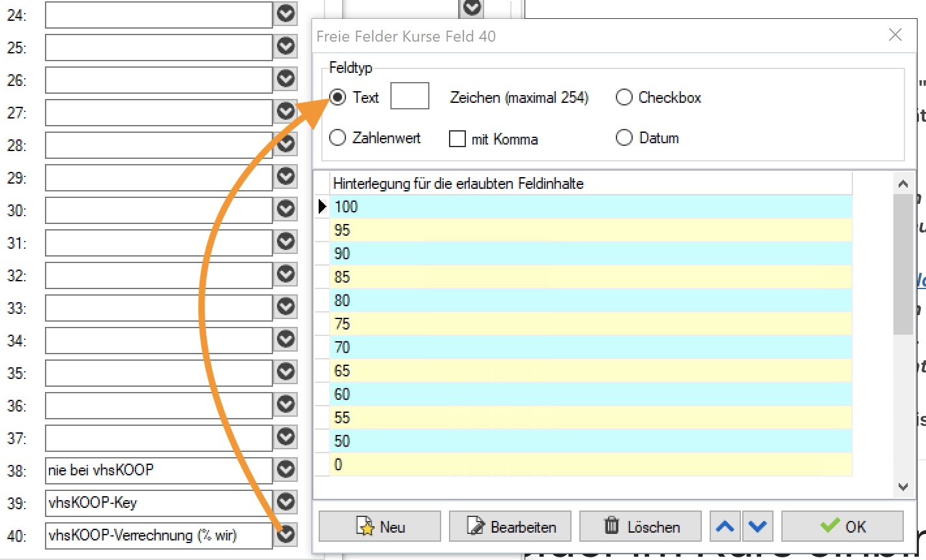Select the Datum radio button
This screenshot has height=560, width=926.
click(624, 138)
